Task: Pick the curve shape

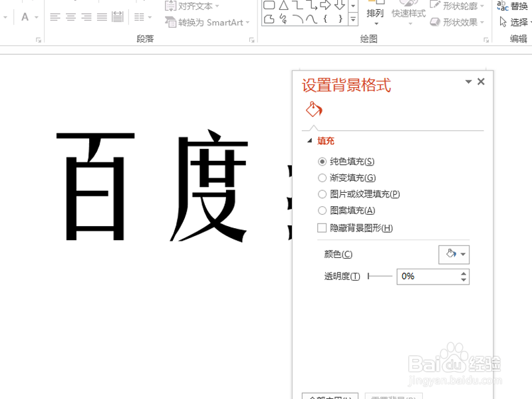Action: (311, 19)
